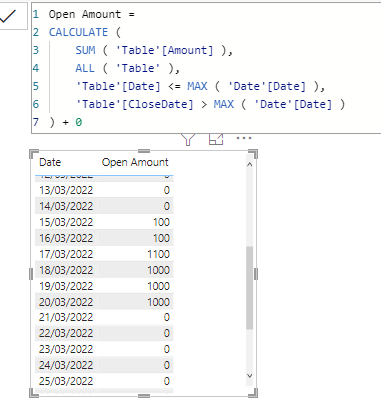Click the top-middle resize handle of visual

144,151
